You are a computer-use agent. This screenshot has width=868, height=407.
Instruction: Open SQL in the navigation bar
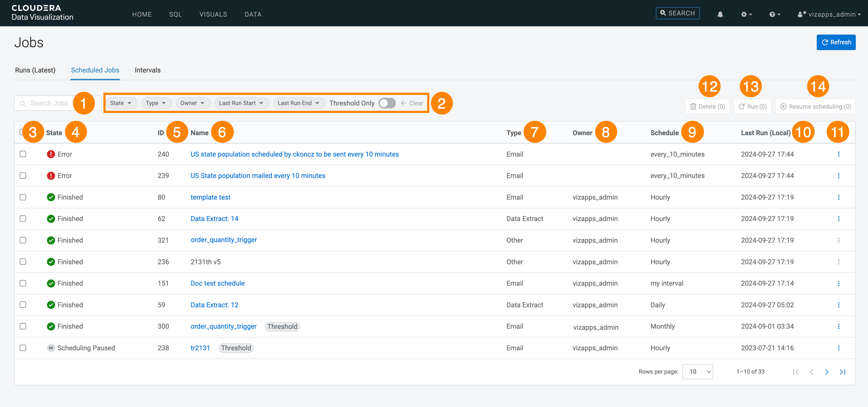point(175,14)
